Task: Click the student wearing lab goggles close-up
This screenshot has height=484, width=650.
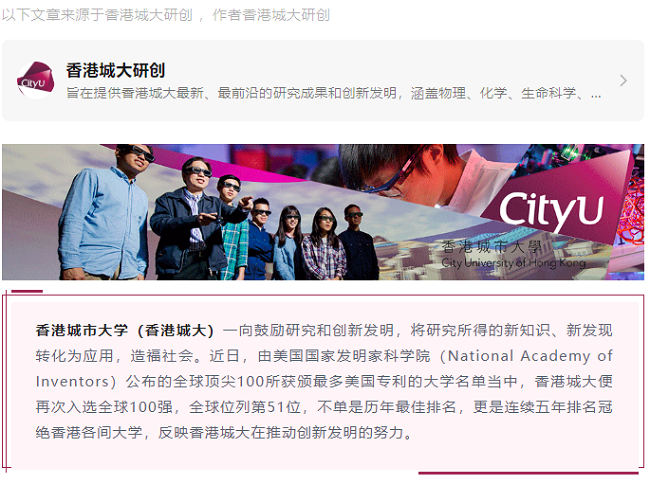Action: pos(427,176)
